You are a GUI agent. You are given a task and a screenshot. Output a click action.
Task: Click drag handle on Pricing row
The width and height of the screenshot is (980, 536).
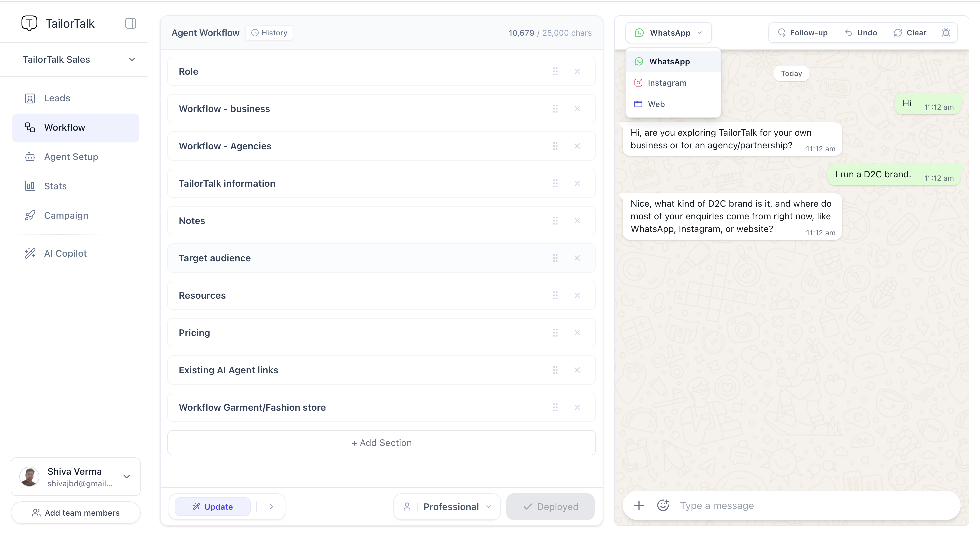(555, 333)
